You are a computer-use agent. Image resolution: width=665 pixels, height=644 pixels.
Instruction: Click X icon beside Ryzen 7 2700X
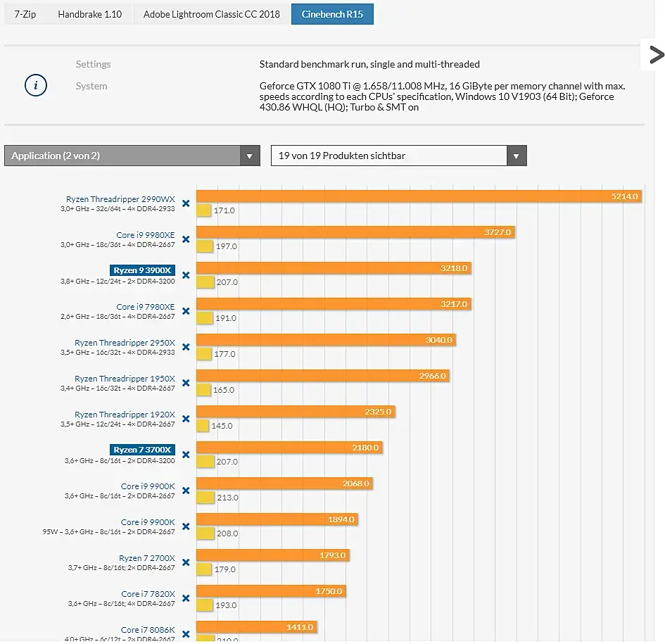tap(186, 562)
